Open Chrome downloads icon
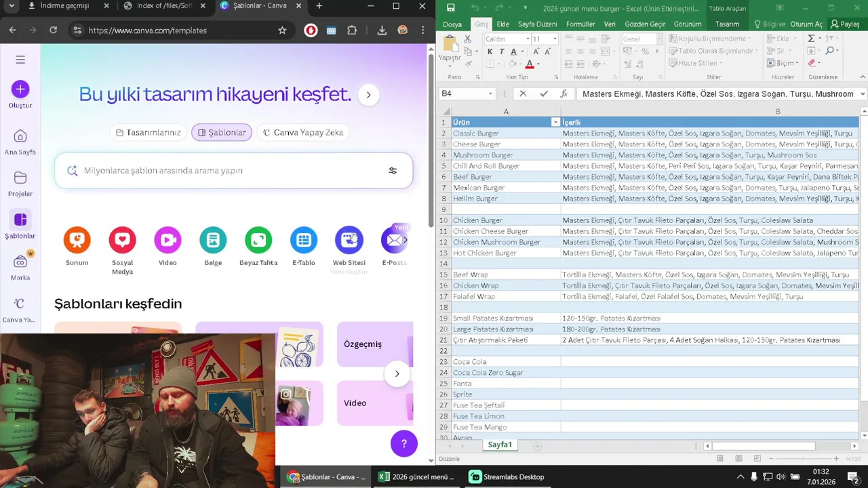 point(382,30)
